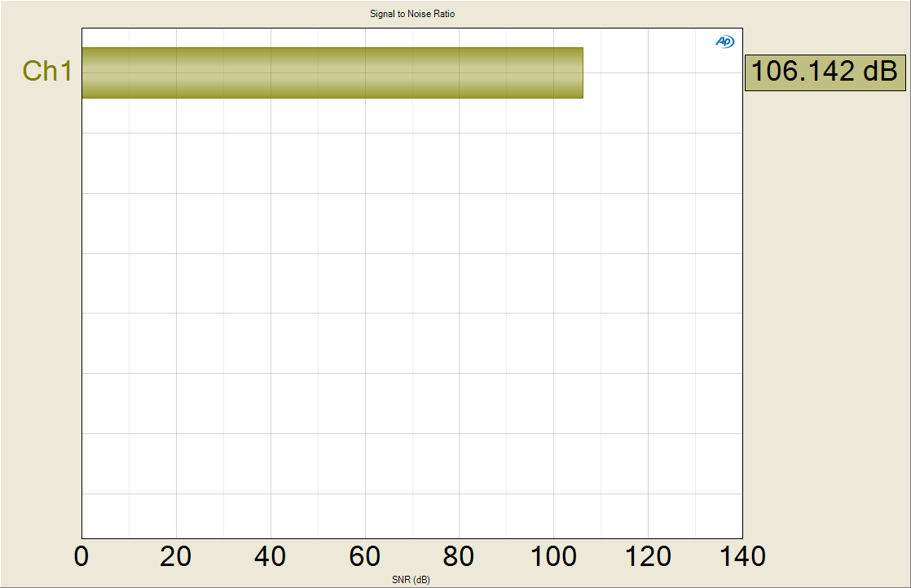Click the AP logo icon in graph corner
This screenshot has height=588, width=911.
724,42
